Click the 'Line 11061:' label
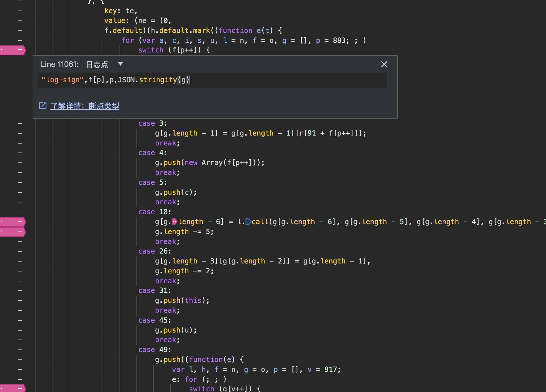This screenshot has height=392, width=546. click(x=59, y=64)
